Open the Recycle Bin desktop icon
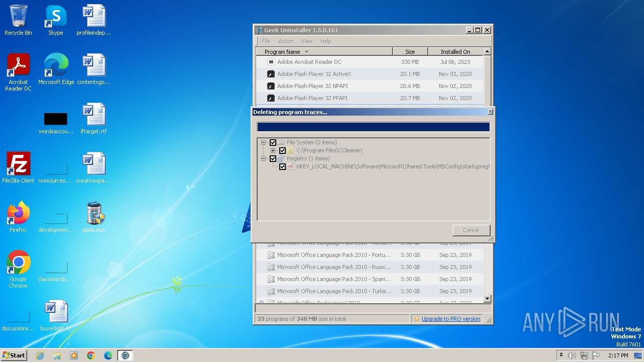Screen dimensions: 644x362 [18, 16]
